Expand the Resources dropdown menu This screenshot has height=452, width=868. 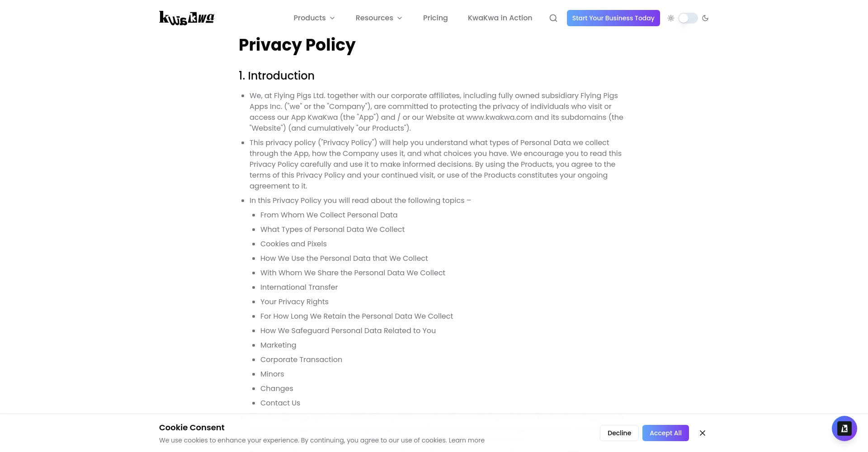[374, 18]
